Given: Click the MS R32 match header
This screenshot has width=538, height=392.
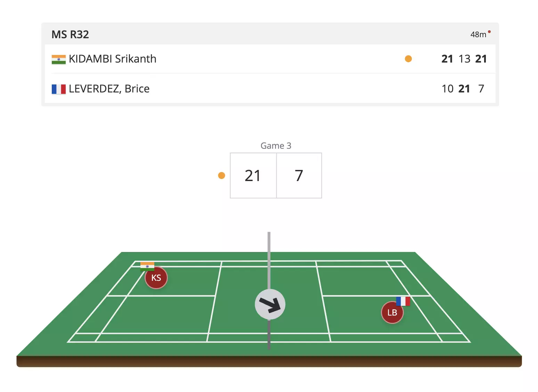Looking at the screenshot, I should point(70,34).
